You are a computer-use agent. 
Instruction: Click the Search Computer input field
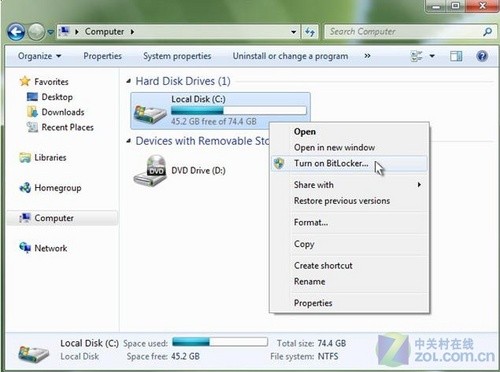coord(405,32)
